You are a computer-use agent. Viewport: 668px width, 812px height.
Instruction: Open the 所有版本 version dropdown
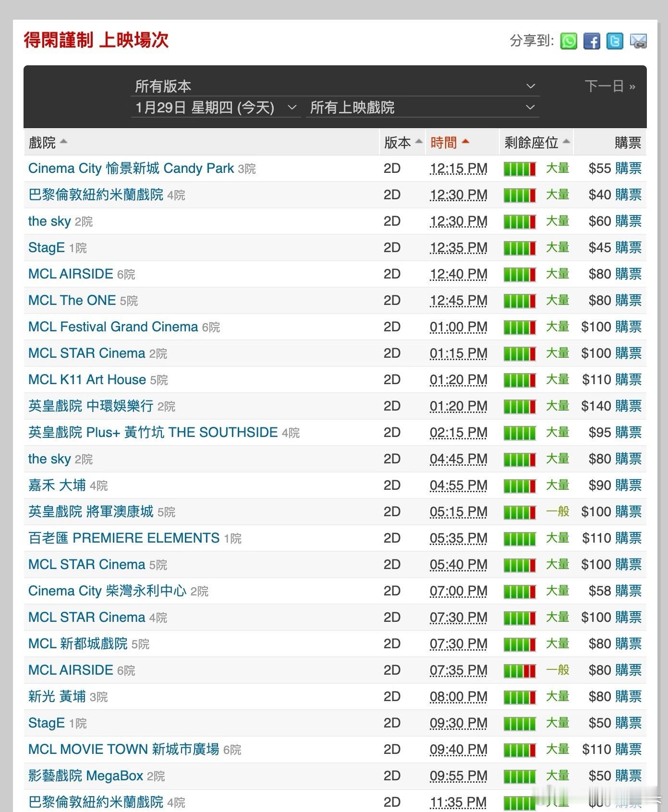coord(335,86)
